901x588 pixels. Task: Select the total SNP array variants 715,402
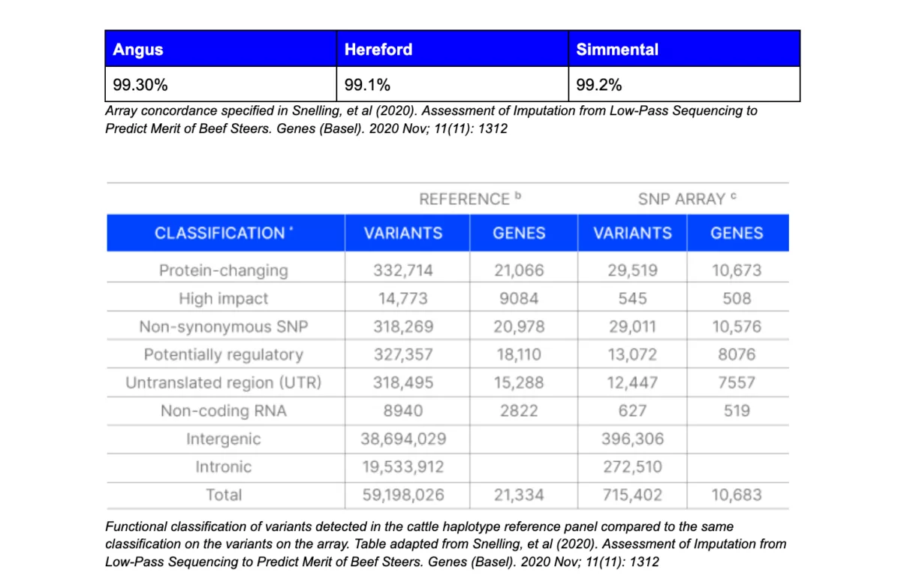pyautogui.click(x=632, y=495)
